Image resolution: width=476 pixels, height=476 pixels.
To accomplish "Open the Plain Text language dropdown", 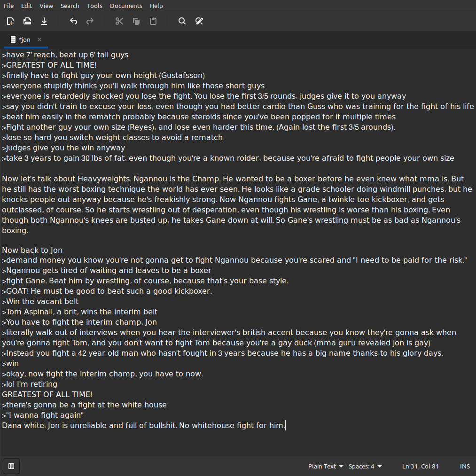I will (326, 466).
